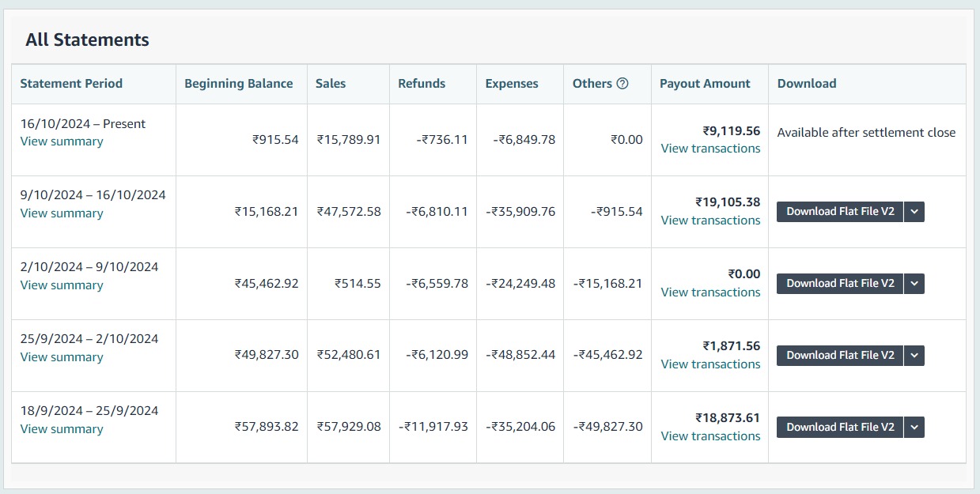Screen dimensions: 980x494
Task: Download Flat File V2 for 2/10/2024 – 9/10/2024
Action: tap(840, 283)
